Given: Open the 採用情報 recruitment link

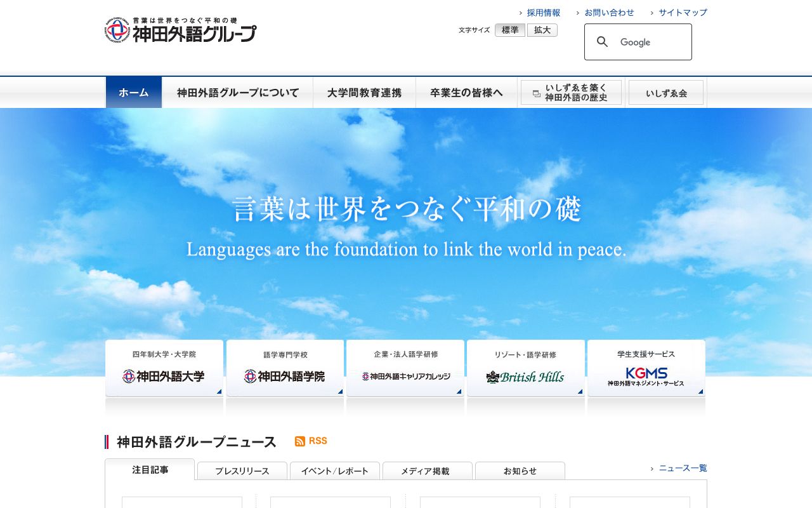Looking at the screenshot, I should 544,13.
